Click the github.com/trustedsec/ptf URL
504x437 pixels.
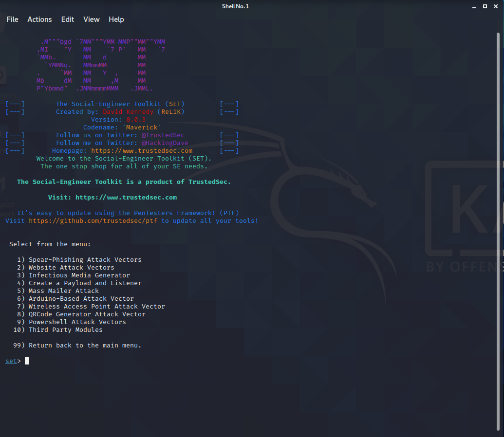[93, 221]
